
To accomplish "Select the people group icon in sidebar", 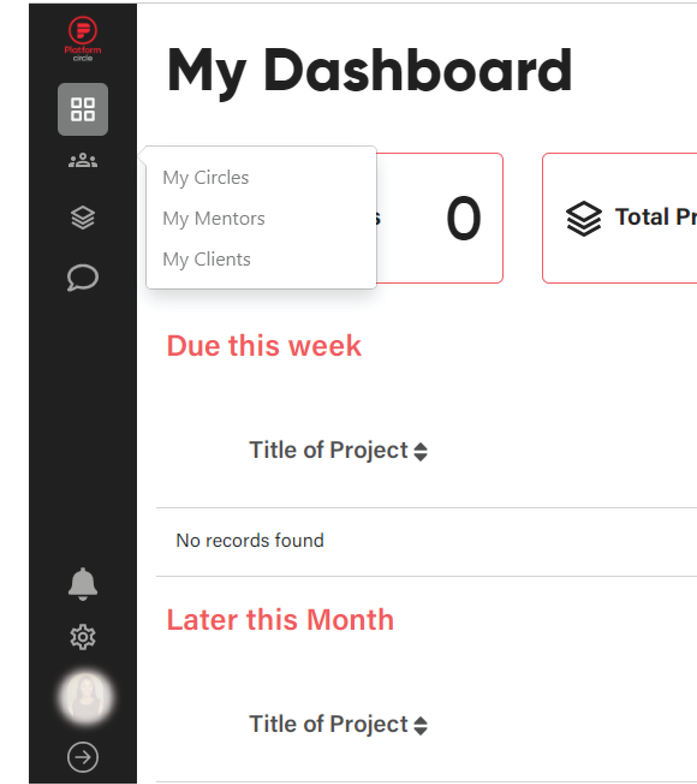I will (x=83, y=161).
